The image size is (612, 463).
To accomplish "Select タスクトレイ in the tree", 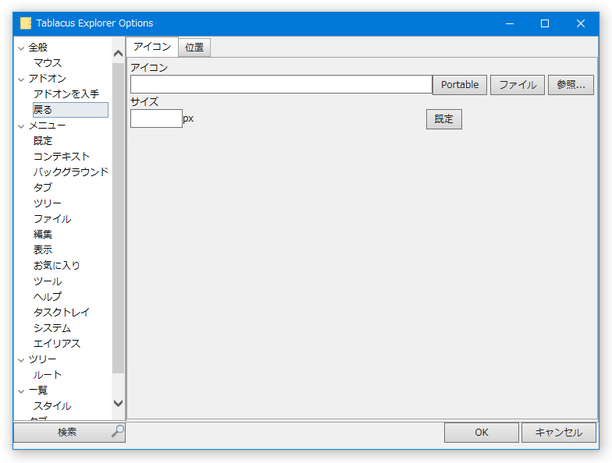I will [x=61, y=312].
